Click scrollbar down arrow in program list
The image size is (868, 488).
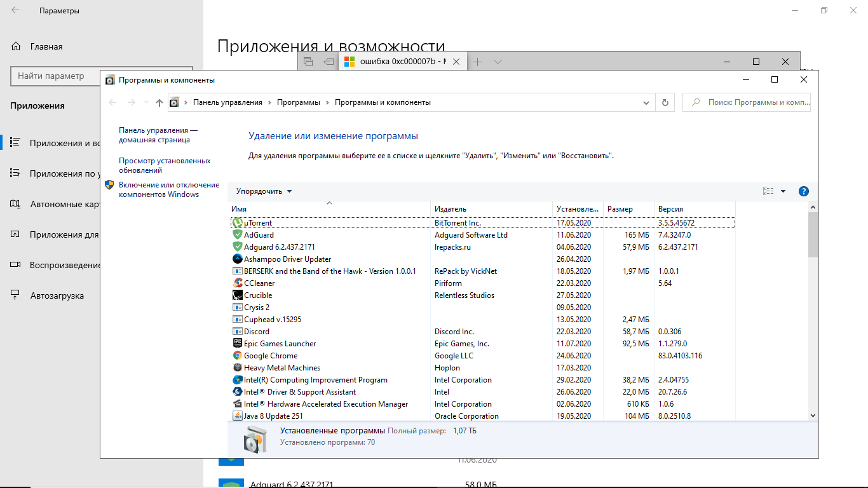coord(813,415)
